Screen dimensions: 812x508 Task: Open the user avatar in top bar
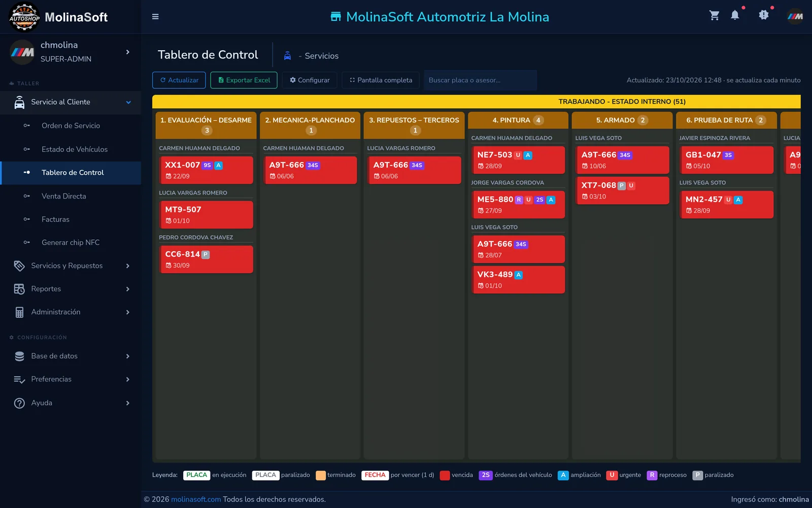point(795,16)
